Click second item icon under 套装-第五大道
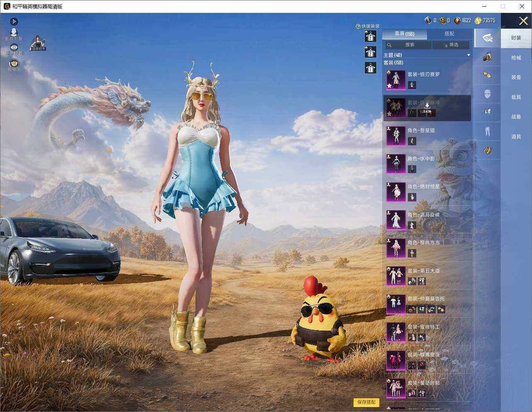The width and height of the screenshot is (532, 412). [x=422, y=282]
